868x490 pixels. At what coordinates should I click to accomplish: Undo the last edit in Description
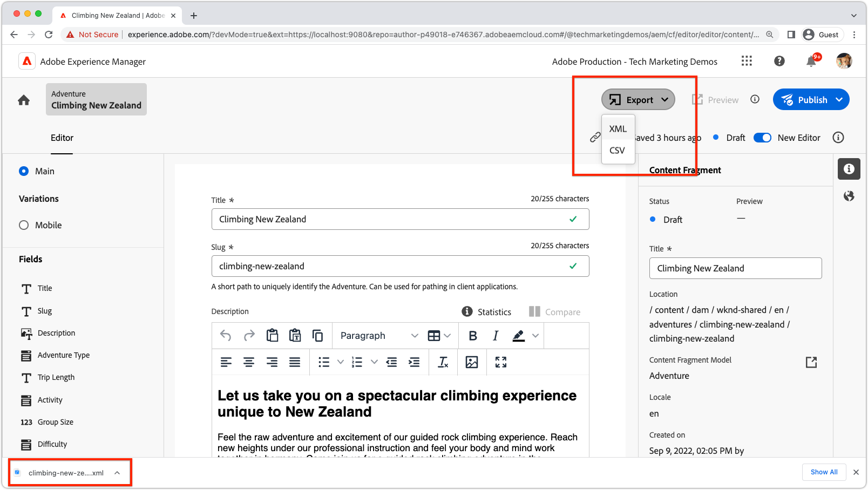coord(226,336)
